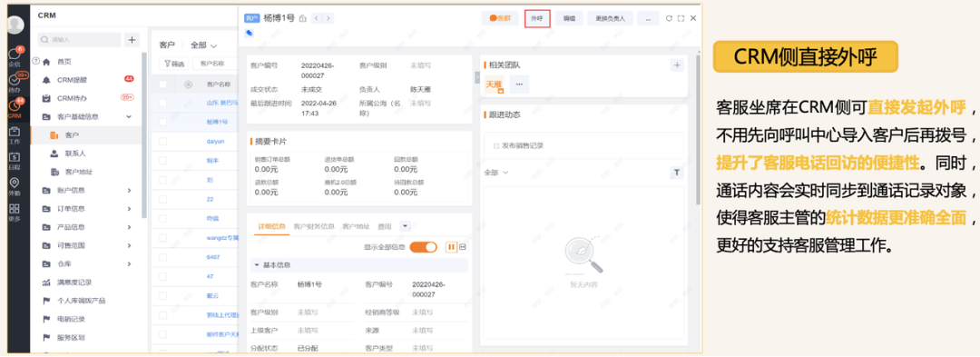Switch to the 客户地址 tab
This screenshot has height=357, width=980.
click(356, 225)
